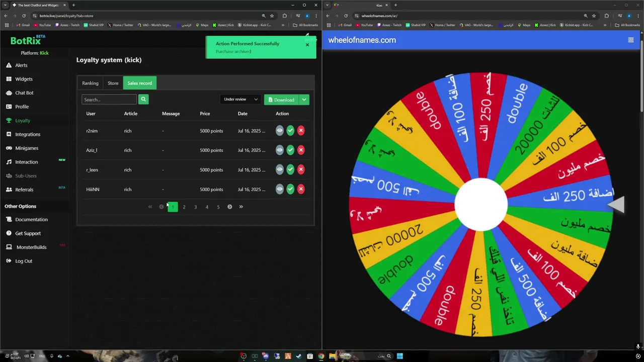Go to pagination page 4
This screenshot has height=362, width=644.
207,207
